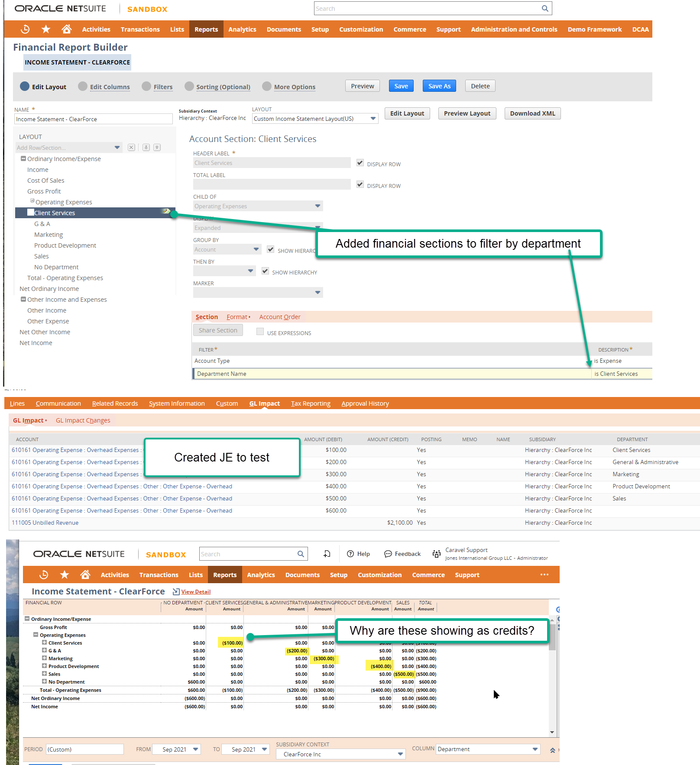The image size is (700, 765).
Task: Open the View Detail link
Action: point(196,592)
